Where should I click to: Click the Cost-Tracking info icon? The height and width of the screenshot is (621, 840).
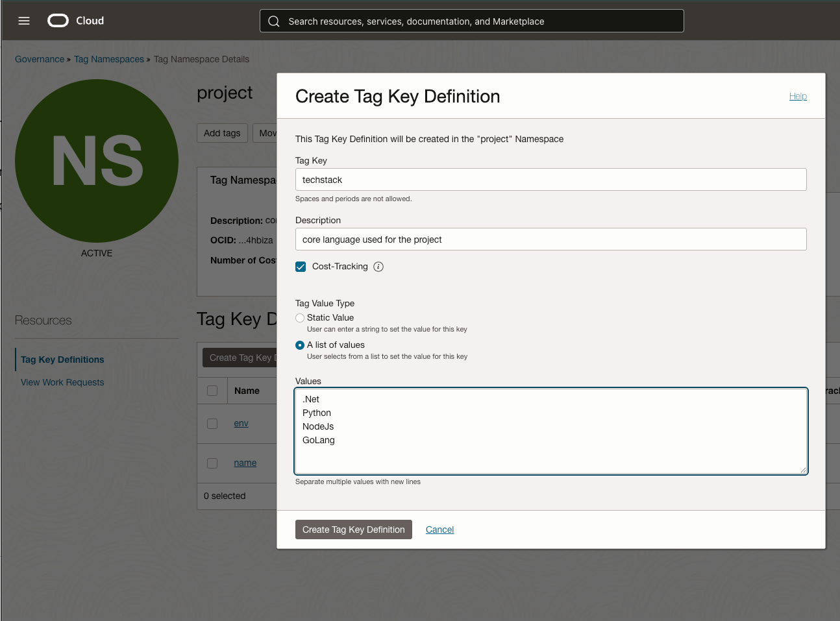point(378,267)
